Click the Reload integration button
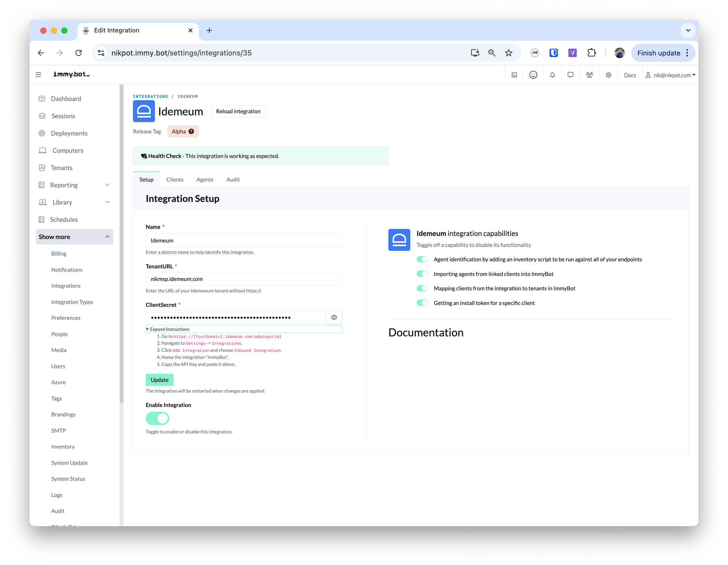728x565 pixels. 238,111
